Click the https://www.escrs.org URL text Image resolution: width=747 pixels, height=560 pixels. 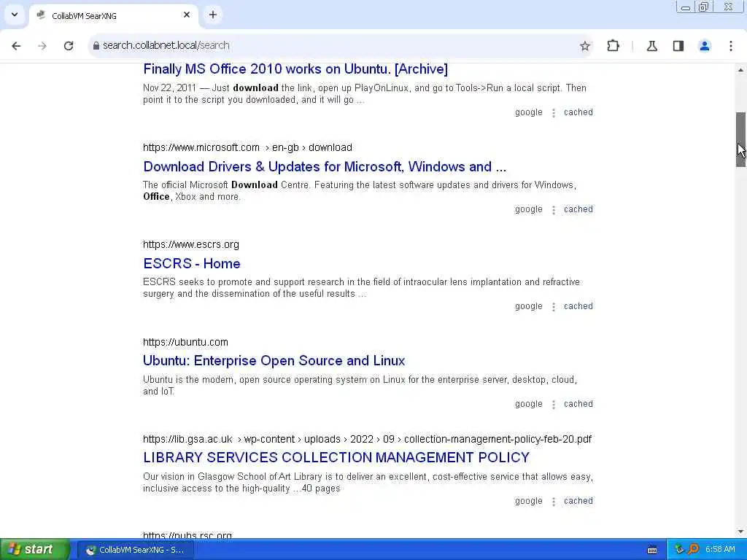coord(191,245)
